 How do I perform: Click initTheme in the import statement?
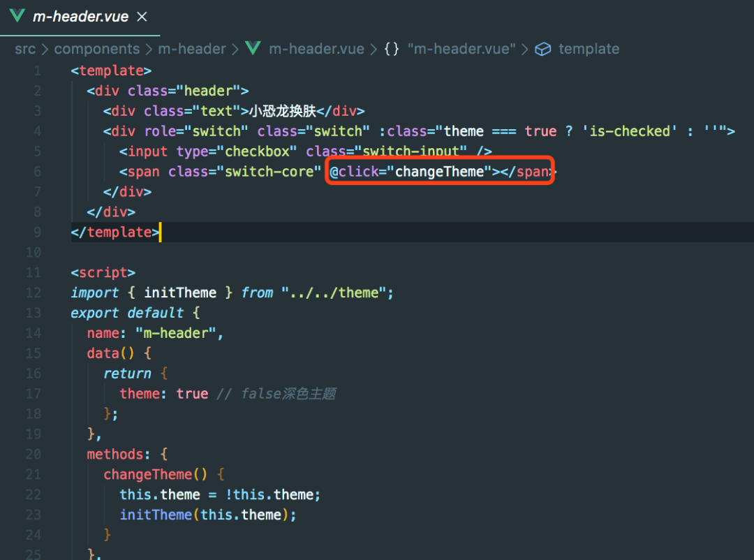180,293
